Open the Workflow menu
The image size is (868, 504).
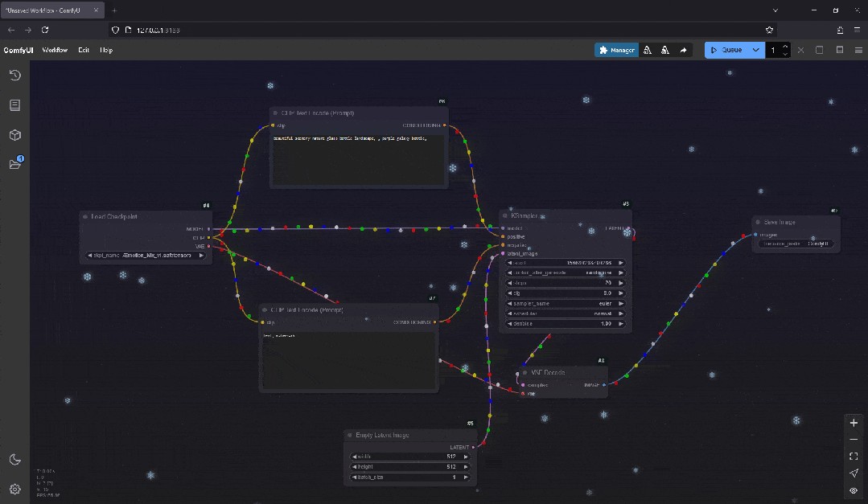coord(55,50)
